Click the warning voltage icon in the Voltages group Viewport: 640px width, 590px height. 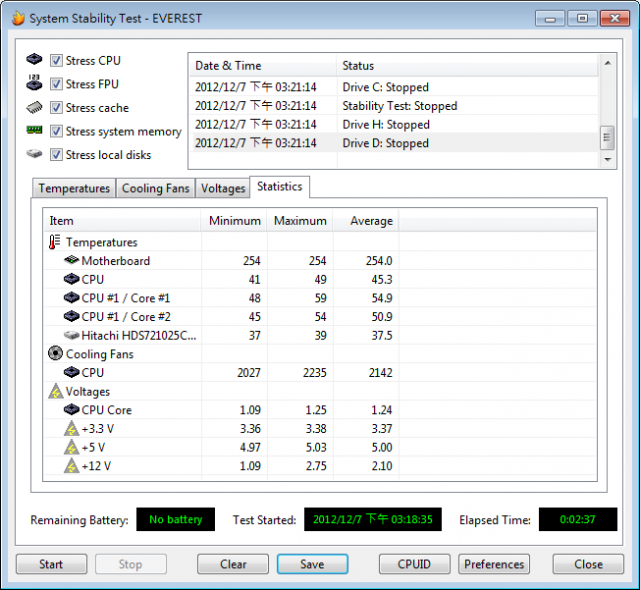(56, 391)
